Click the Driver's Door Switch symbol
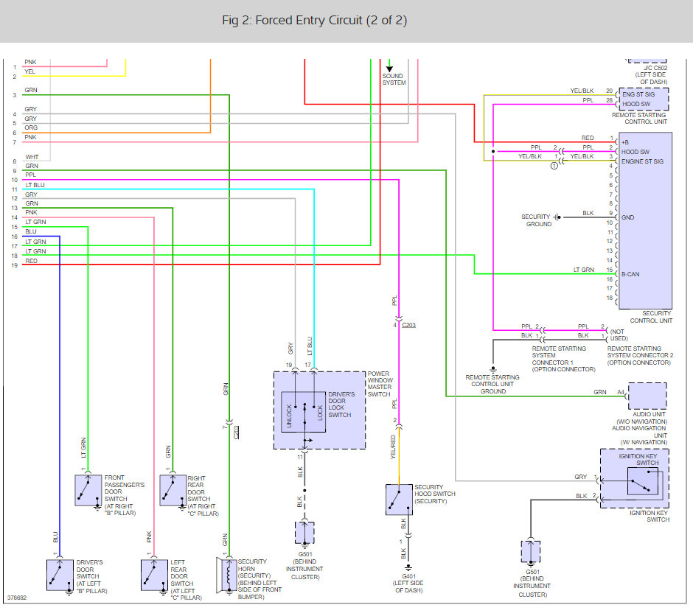The width and height of the screenshot is (693, 616). tap(60, 575)
